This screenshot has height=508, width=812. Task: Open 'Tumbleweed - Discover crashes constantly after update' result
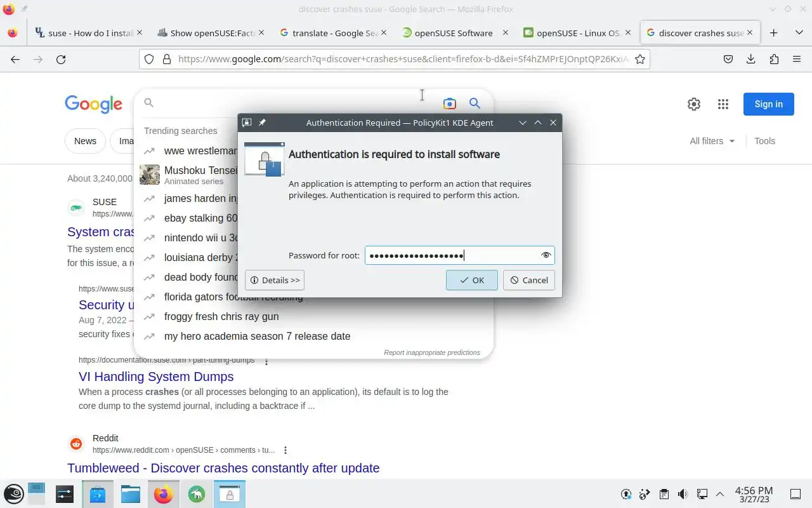(x=223, y=468)
